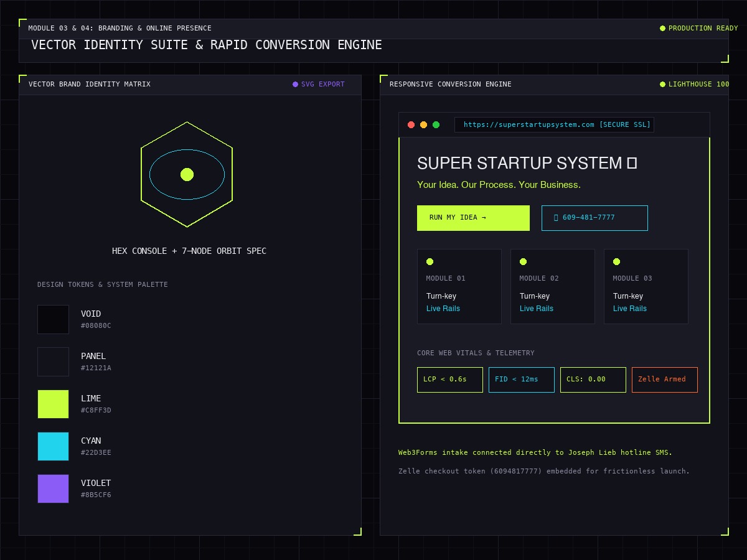This screenshot has height=560, width=747.
Task: Click the Lighthouse 100 status dot
Action: coord(662,84)
